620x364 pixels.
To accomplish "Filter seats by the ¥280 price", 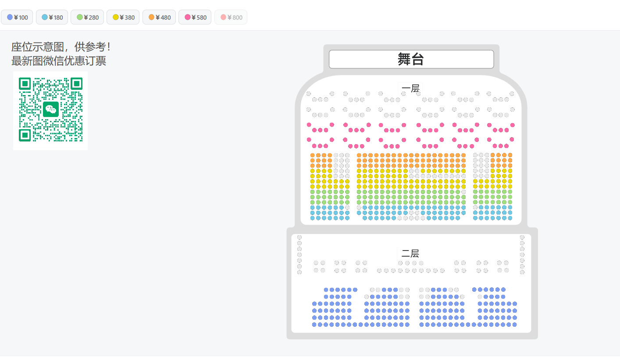I will pyautogui.click(x=88, y=18).
